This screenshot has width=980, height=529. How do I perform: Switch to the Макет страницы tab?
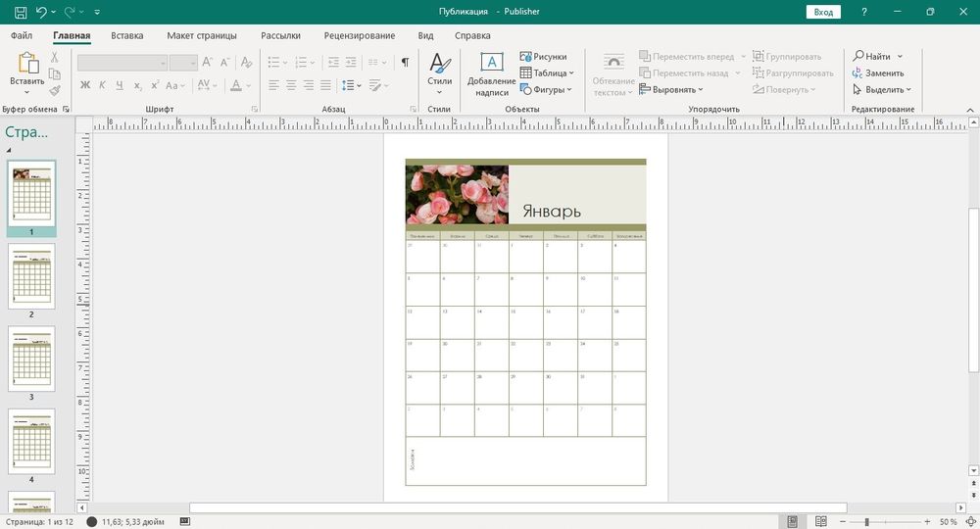click(x=202, y=35)
